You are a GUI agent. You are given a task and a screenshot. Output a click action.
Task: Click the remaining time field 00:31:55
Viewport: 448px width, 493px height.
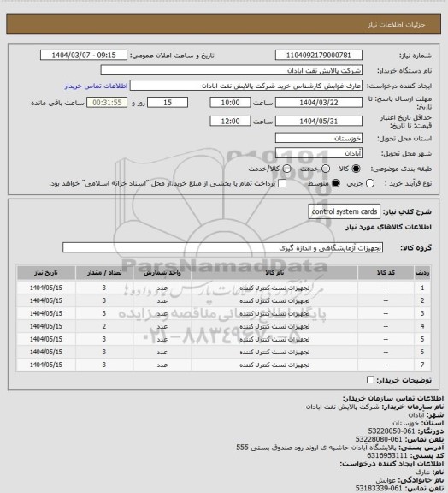[107, 103]
